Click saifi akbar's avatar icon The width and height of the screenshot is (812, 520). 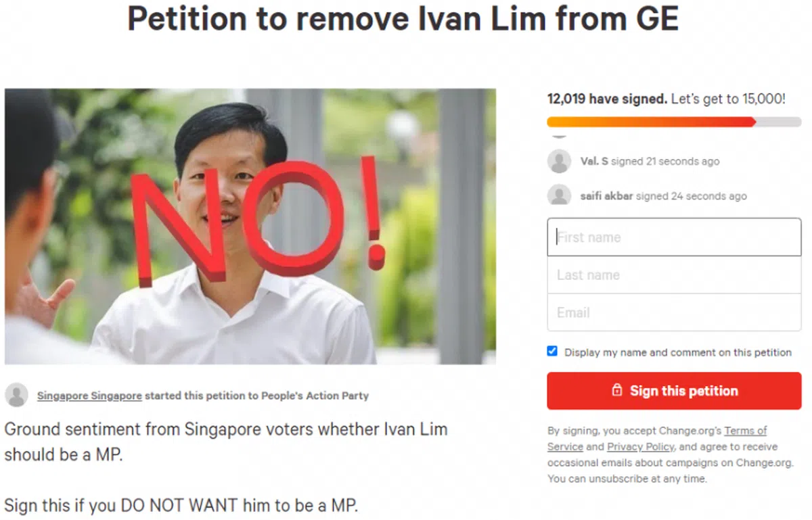(559, 195)
